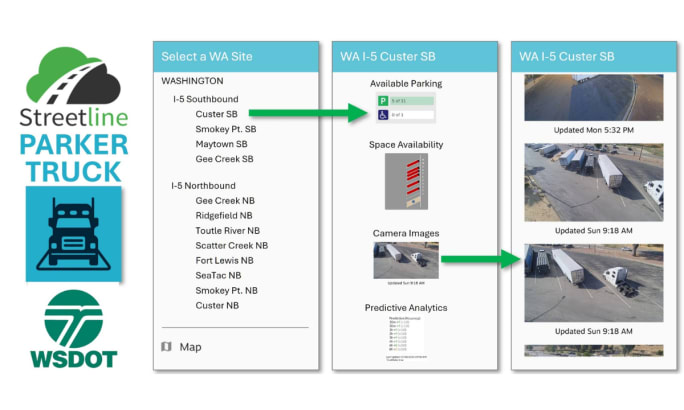Open the Predictive Analytics chart thumbnail
Screen dimensions: 684x410
coord(406,338)
